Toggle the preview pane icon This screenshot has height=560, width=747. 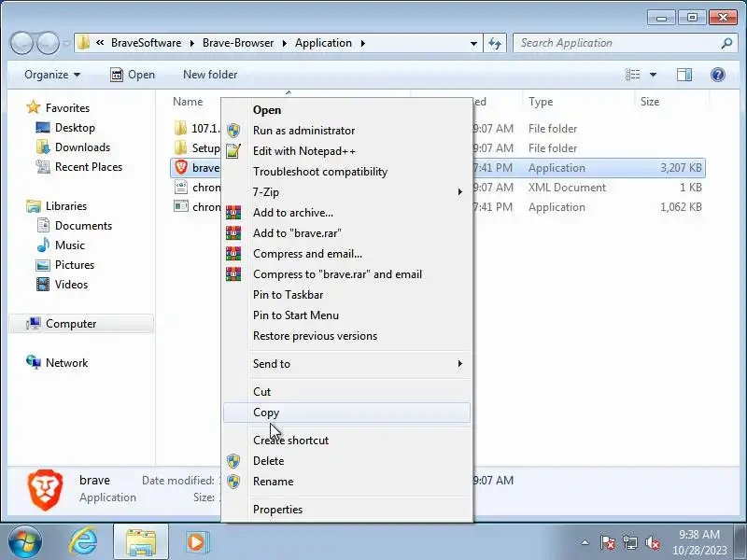(x=684, y=75)
